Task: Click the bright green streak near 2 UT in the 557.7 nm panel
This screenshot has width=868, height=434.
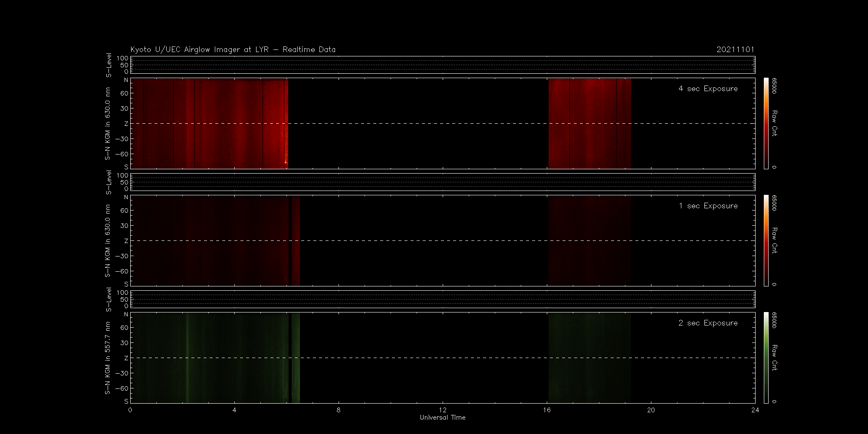Action: [187, 358]
